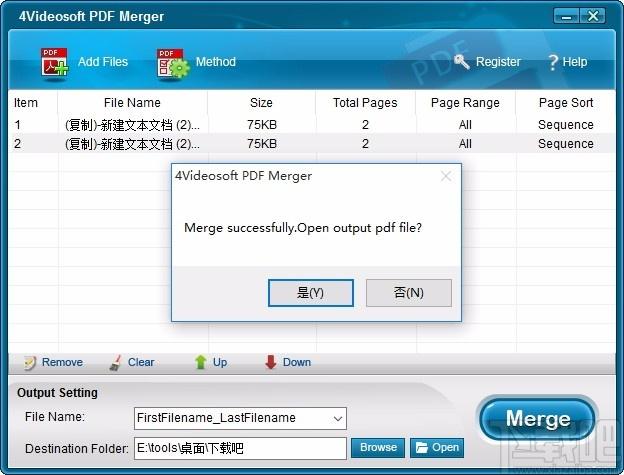The height and width of the screenshot is (475, 624).
Task: Click the Register text link
Action: pos(498,62)
